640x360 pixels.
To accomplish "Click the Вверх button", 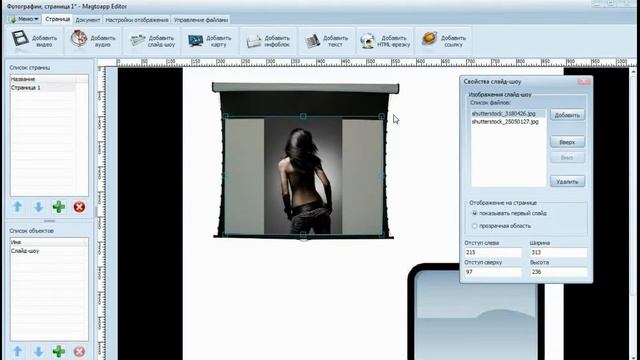I will click(567, 142).
